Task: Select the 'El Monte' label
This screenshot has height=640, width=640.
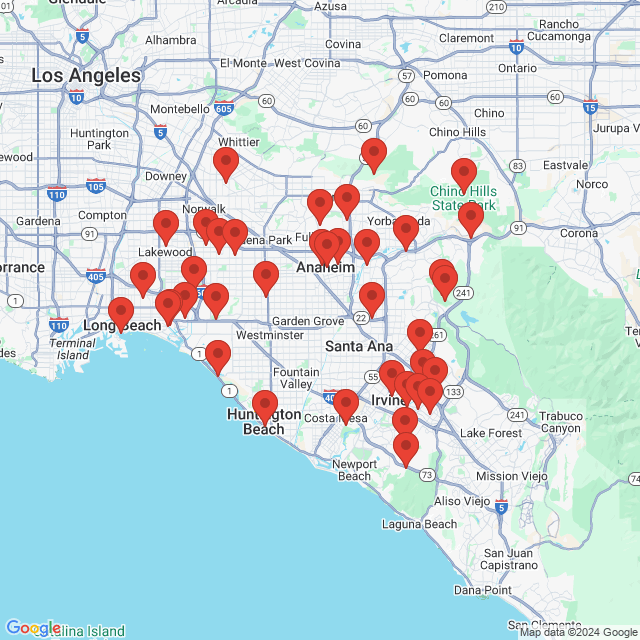Action: pos(243,63)
